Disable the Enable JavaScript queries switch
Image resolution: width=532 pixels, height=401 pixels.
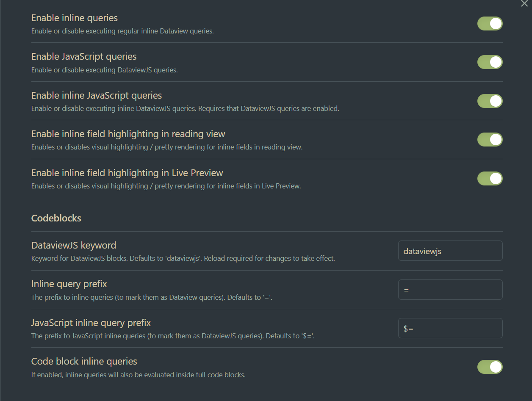[x=490, y=62]
